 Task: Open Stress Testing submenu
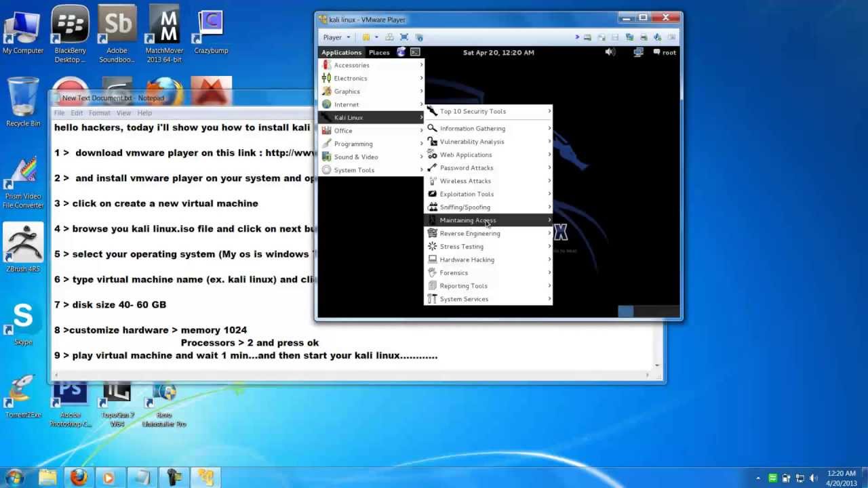489,246
